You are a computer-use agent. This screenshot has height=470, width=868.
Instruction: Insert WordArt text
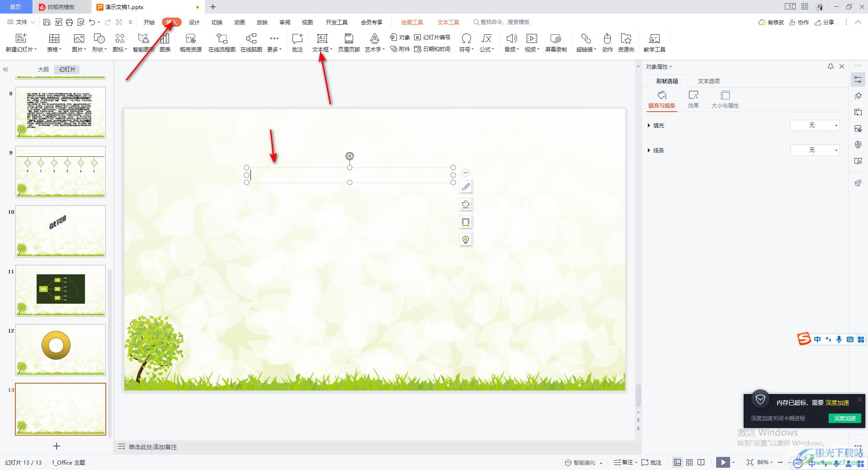click(374, 43)
